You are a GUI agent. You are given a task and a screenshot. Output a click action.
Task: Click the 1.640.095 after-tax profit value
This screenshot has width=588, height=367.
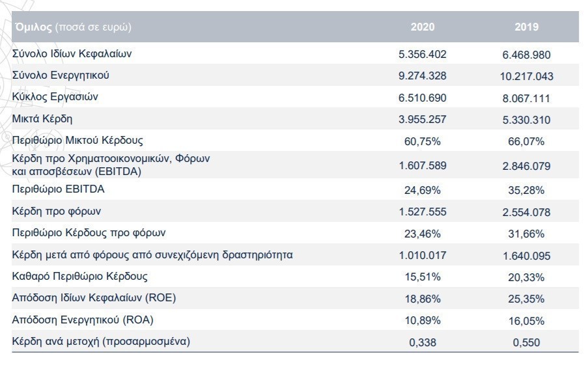coord(526,256)
